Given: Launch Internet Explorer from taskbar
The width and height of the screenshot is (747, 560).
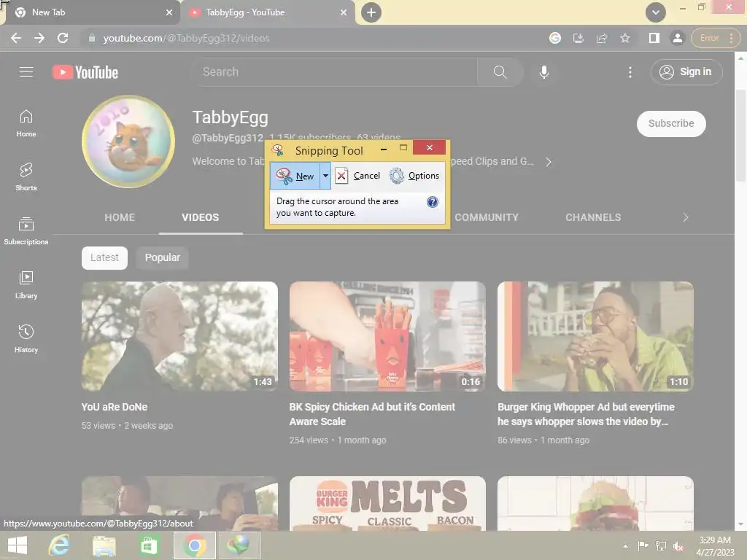Looking at the screenshot, I should (59, 545).
